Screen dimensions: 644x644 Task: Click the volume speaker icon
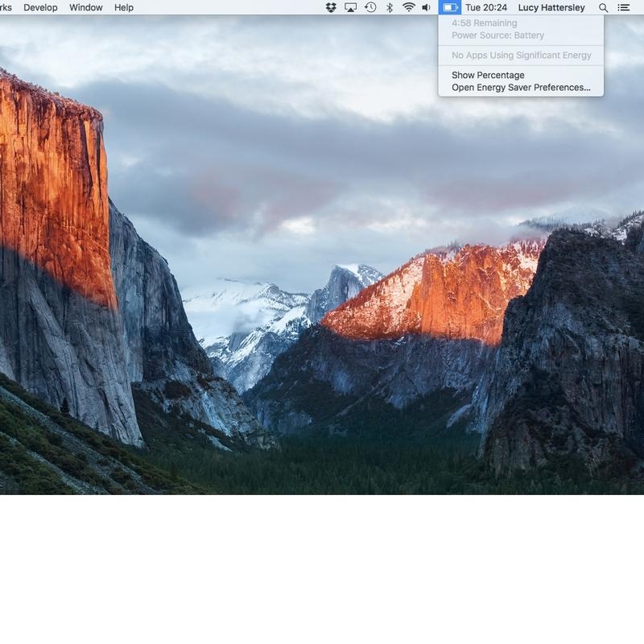[x=427, y=7]
